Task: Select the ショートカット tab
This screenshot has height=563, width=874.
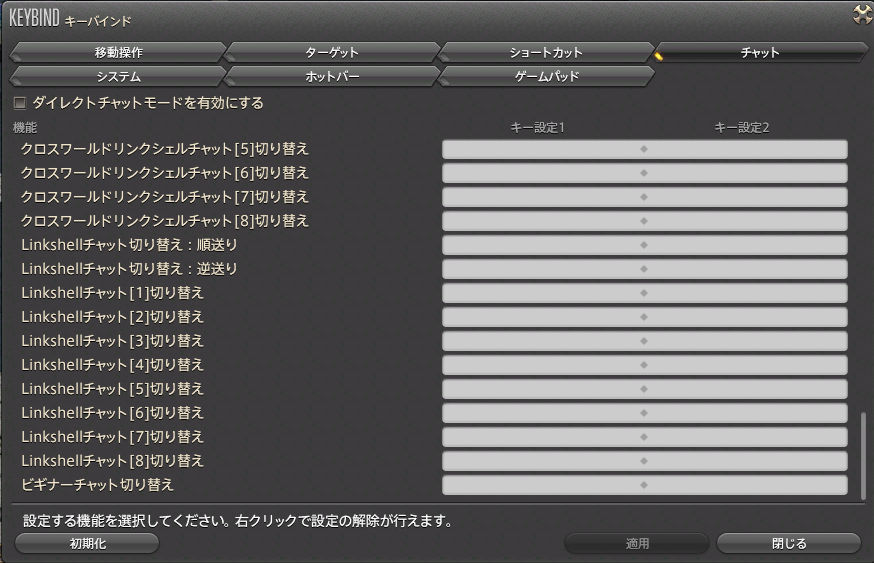Action: click(546, 52)
